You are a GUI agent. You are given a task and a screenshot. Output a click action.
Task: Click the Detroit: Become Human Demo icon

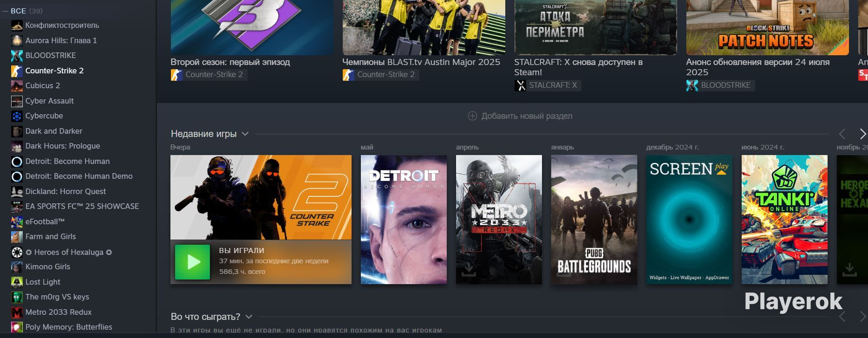pos(17,176)
